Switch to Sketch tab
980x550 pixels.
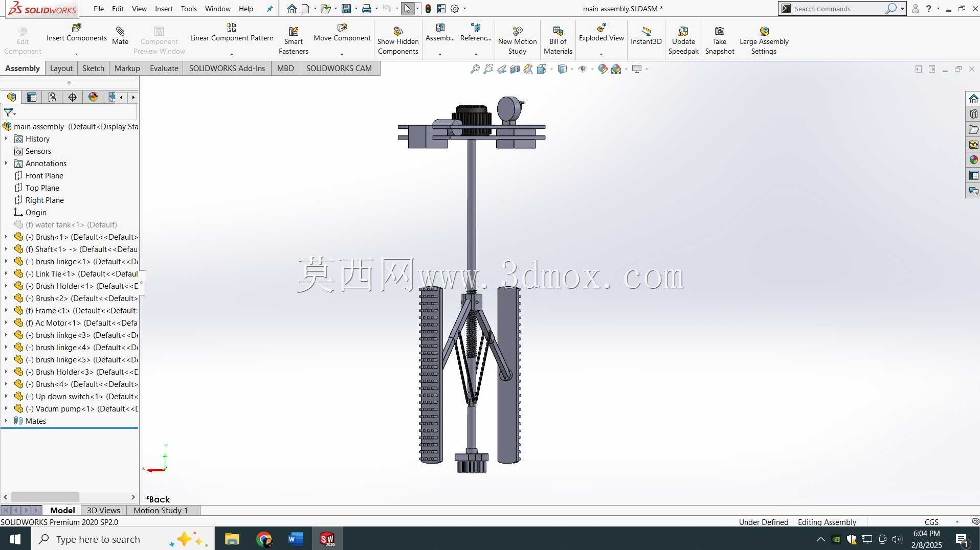click(x=93, y=68)
